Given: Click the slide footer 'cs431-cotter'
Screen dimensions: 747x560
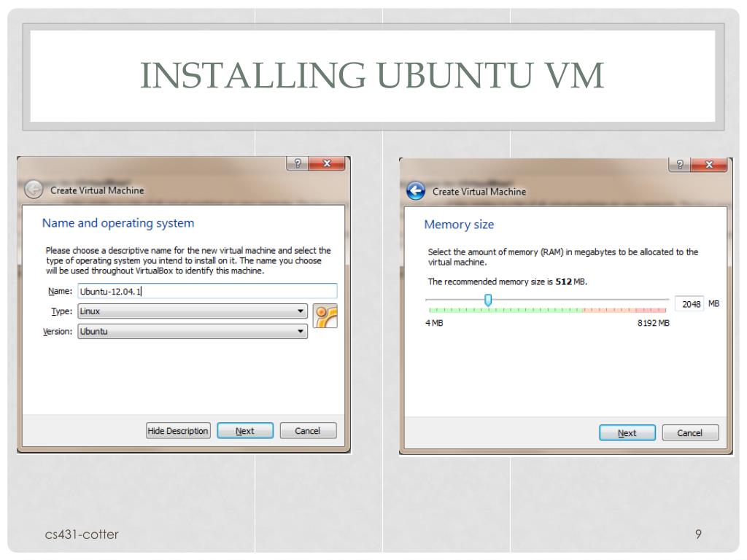Looking at the screenshot, I should pos(82,534).
